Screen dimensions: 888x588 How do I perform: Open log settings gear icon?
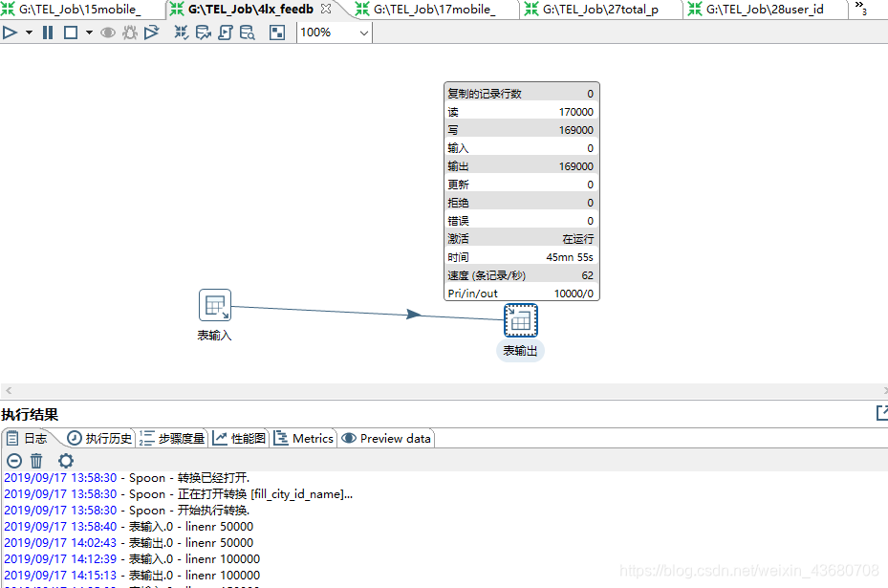(66, 461)
